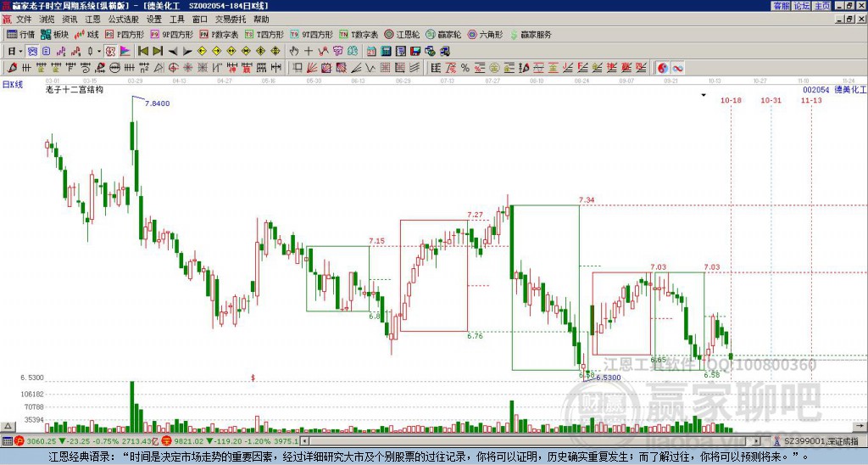Open the 江恩轮 Gann wheel

coord(403,34)
